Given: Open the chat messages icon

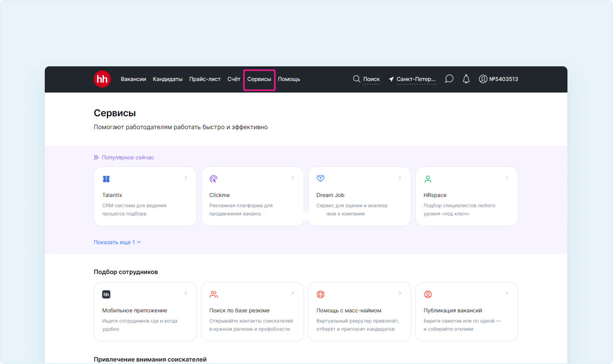Looking at the screenshot, I should 449,79.
